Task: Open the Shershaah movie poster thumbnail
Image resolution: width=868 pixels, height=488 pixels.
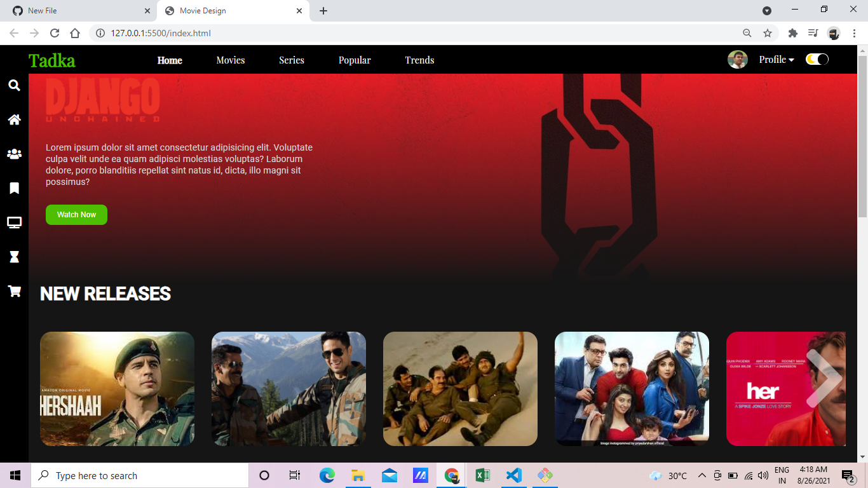Action: click(x=117, y=389)
